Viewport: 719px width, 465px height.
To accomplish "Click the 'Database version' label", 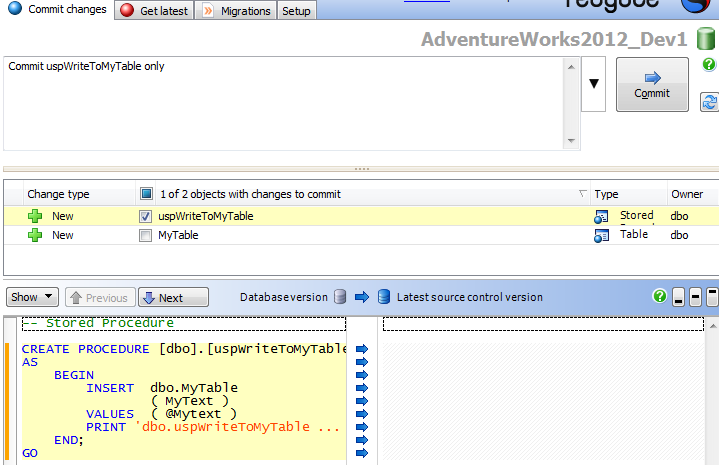I will click(x=284, y=297).
